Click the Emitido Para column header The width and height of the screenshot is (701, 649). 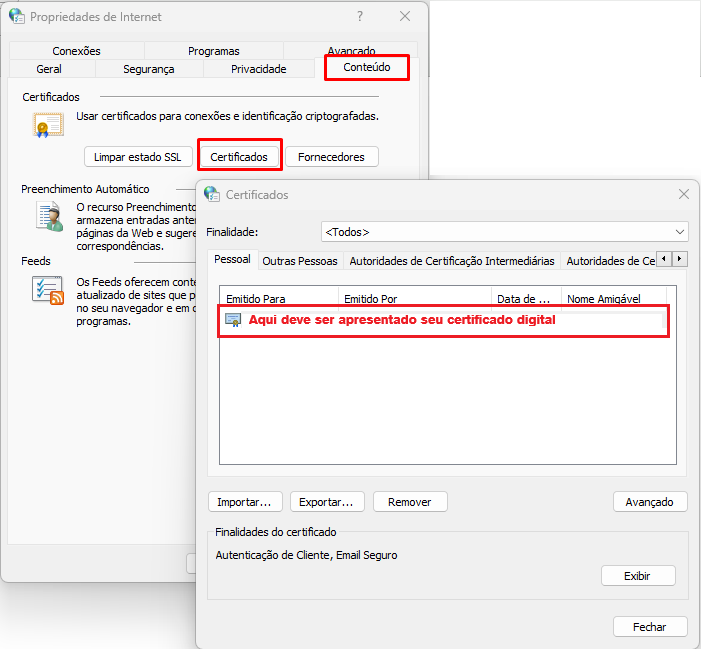256,299
